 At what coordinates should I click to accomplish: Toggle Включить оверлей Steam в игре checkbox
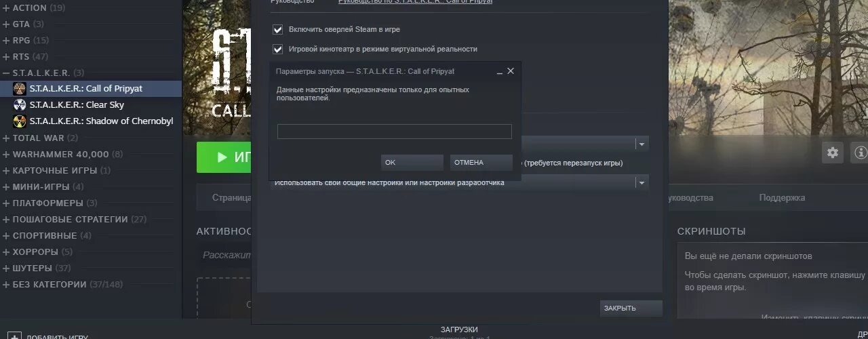[x=277, y=30]
